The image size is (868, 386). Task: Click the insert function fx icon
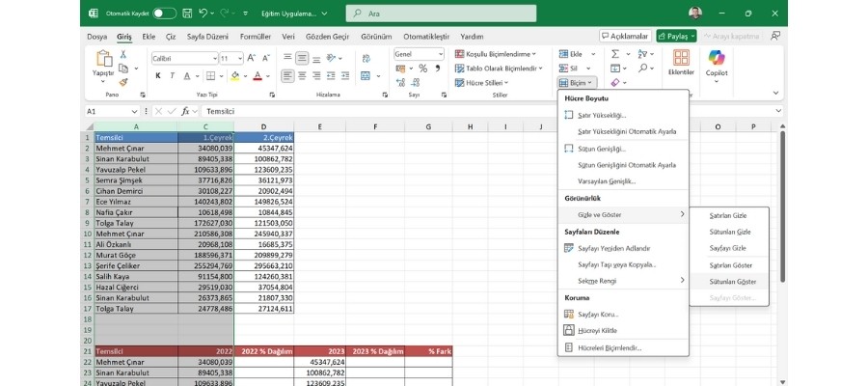pos(184,111)
